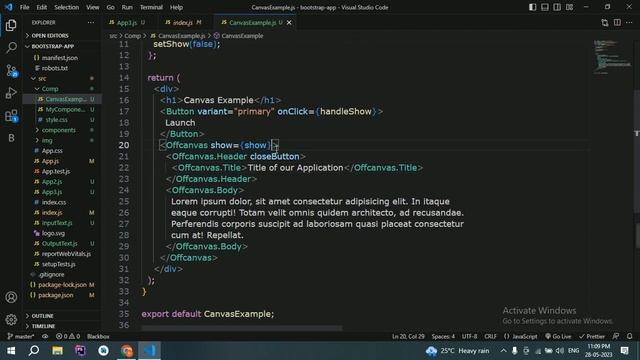Open the View menu

93,7
